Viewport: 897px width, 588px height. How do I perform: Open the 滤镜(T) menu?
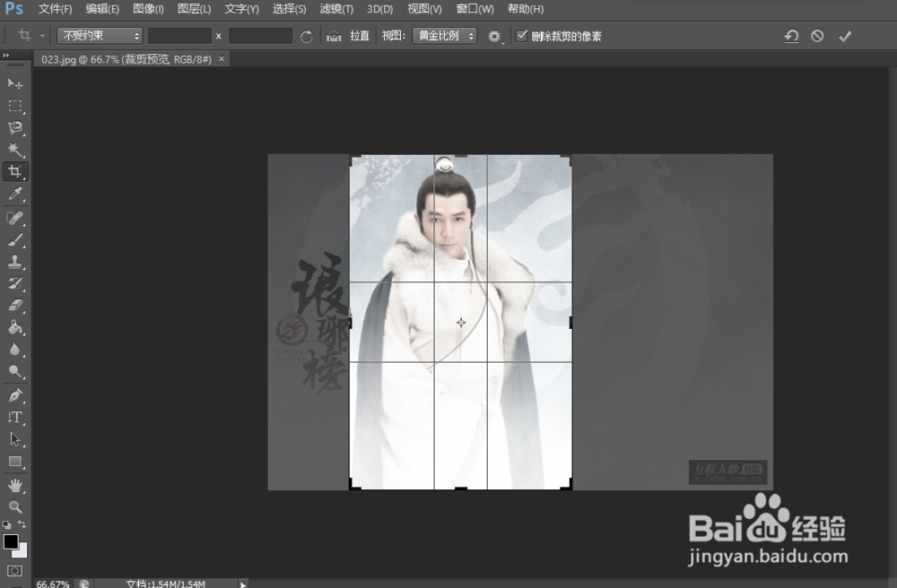point(336,9)
